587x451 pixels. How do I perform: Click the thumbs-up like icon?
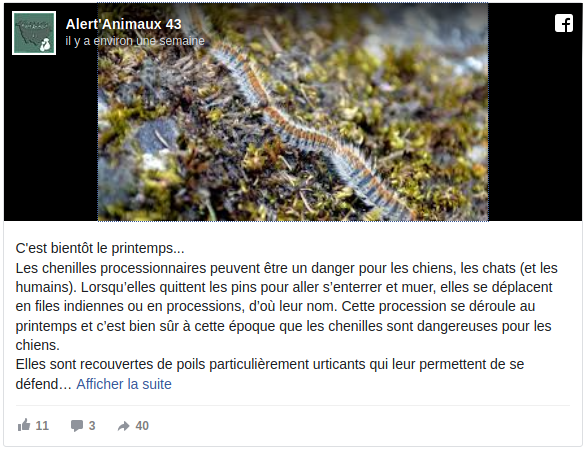[x=24, y=425]
